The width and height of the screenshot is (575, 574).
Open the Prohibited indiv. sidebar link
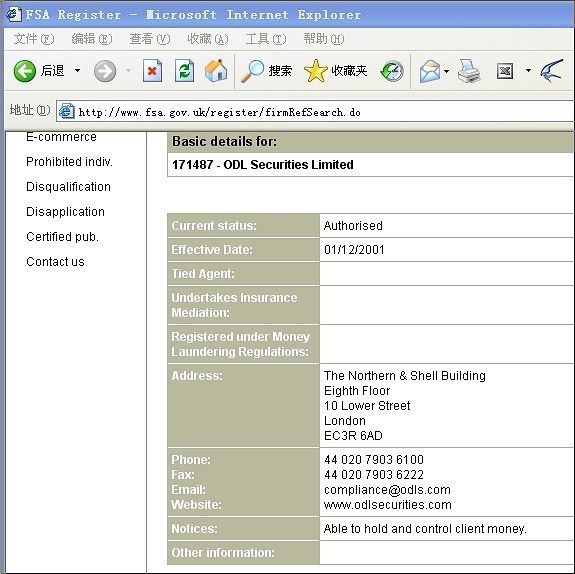[x=69, y=162]
